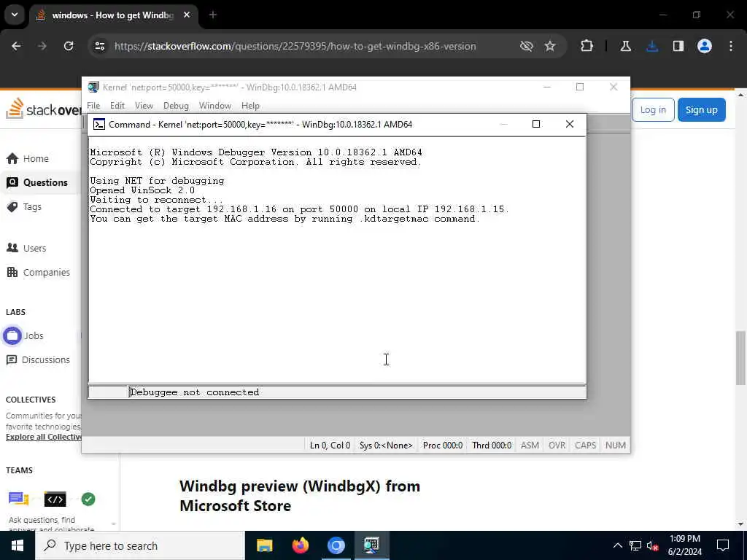This screenshot has height=560, width=747.
Task: Open File Explorer from taskbar
Action: (x=264, y=545)
